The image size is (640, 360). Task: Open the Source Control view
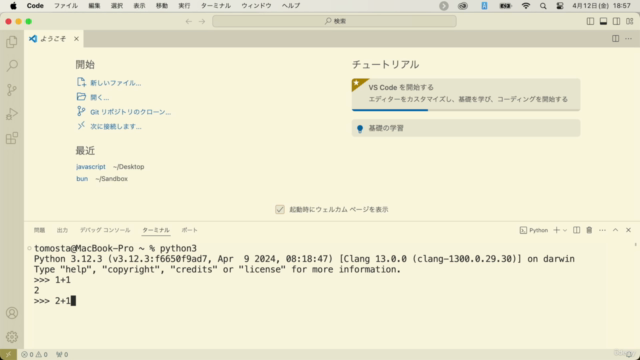(x=12, y=90)
